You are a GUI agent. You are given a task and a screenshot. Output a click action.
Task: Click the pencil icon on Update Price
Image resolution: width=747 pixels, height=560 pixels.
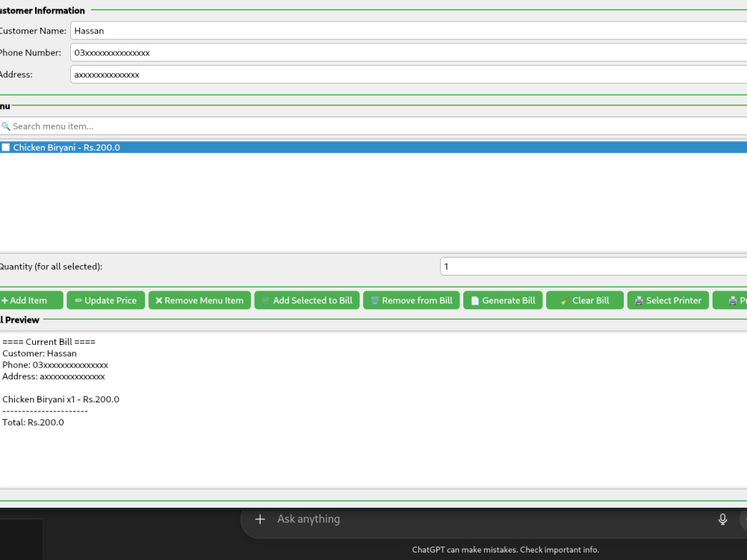[x=78, y=300]
